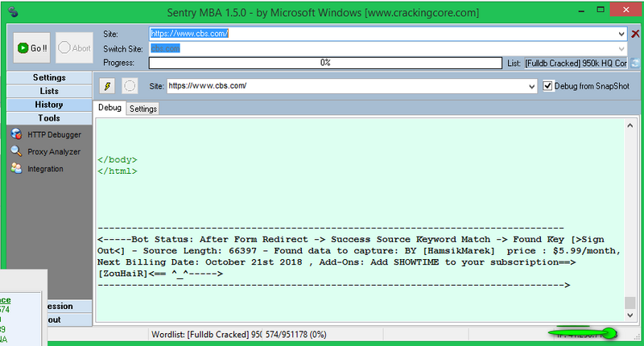Clear the site with the red X icon

coord(635,34)
